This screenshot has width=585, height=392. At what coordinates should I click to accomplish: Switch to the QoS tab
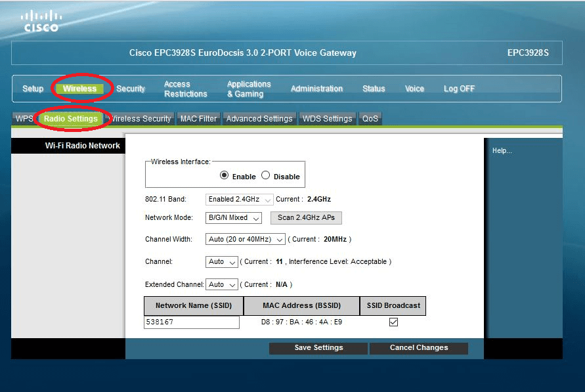pyautogui.click(x=370, y=119)
